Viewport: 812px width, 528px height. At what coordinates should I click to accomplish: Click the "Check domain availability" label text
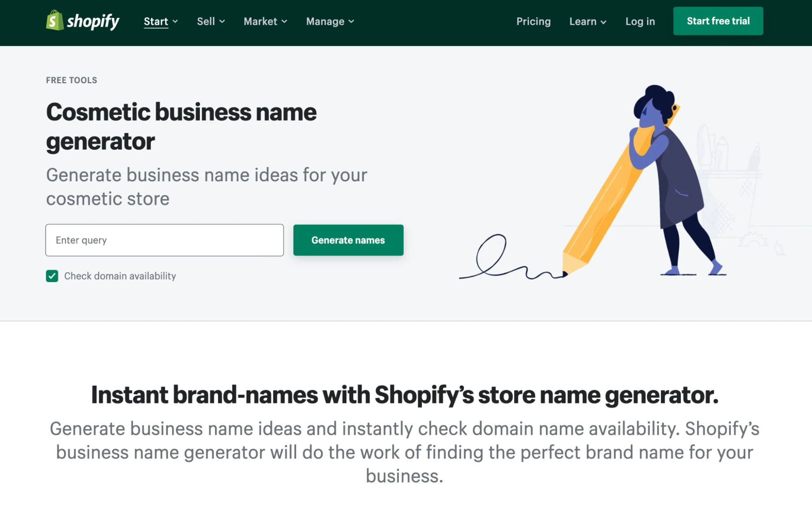tap(120, 276)
